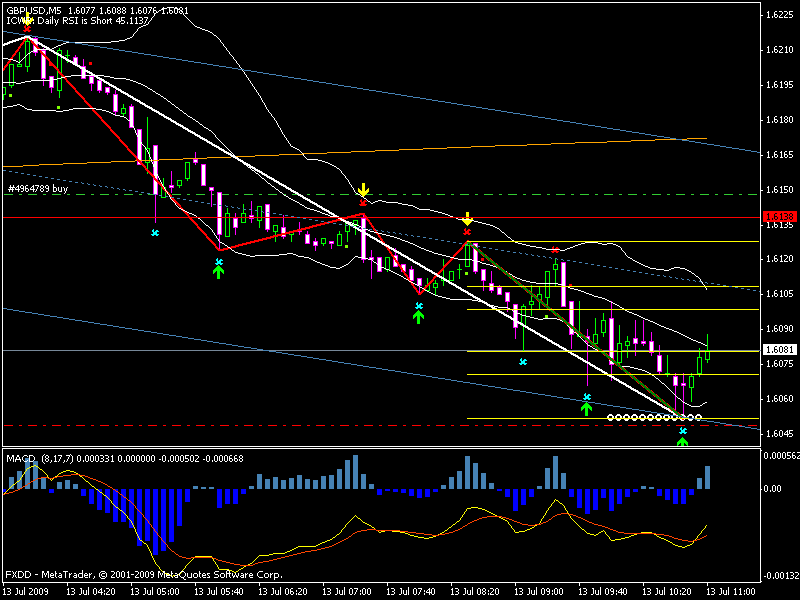Click the 1.6180 value on price axis
The image size is (800, 600).
pos(780,120)
